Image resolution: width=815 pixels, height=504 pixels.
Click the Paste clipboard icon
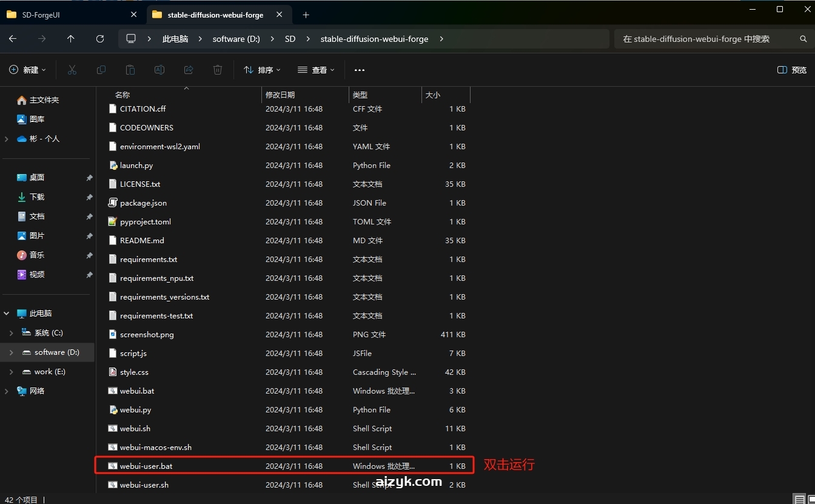coord(130,70)
